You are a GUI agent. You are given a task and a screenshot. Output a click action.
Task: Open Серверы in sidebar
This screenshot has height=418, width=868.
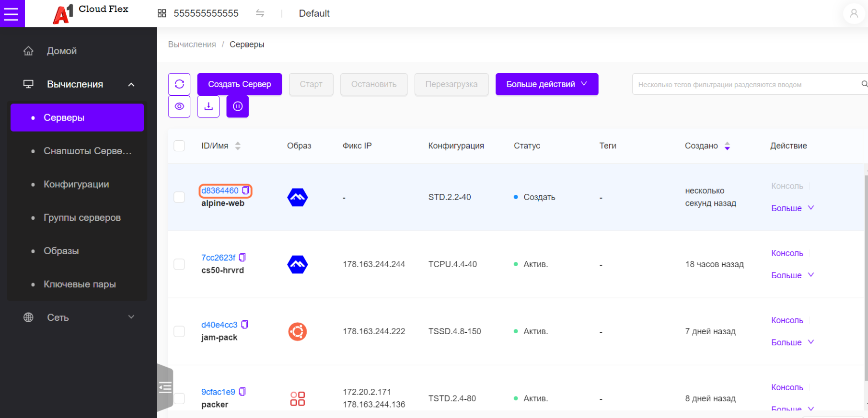tap(77, 118)
